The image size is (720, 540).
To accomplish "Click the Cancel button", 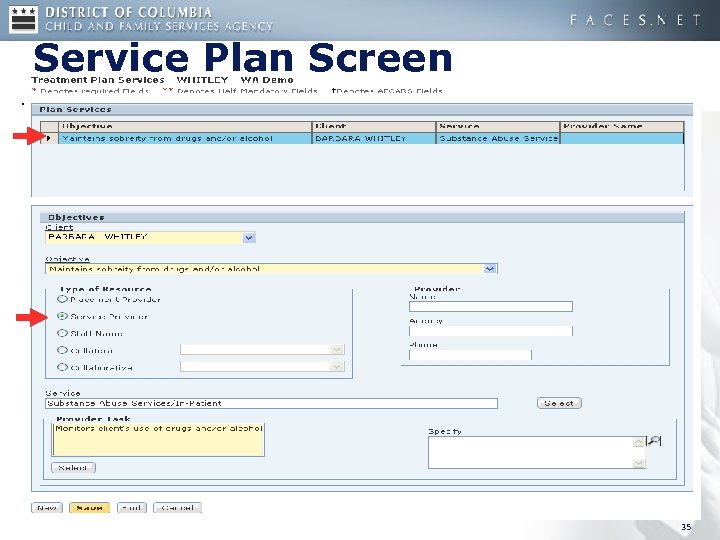I will click(177, 507).
